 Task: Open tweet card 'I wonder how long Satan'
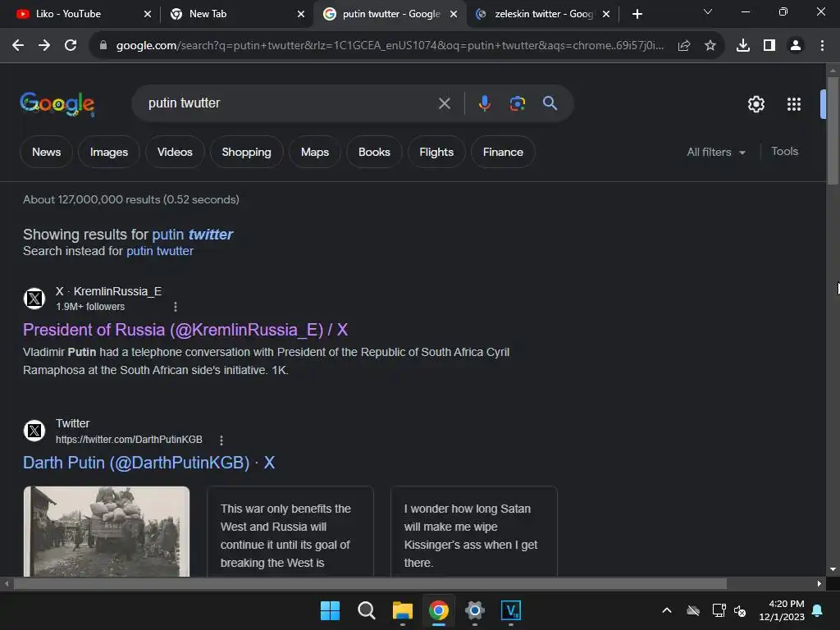(473, 532)
